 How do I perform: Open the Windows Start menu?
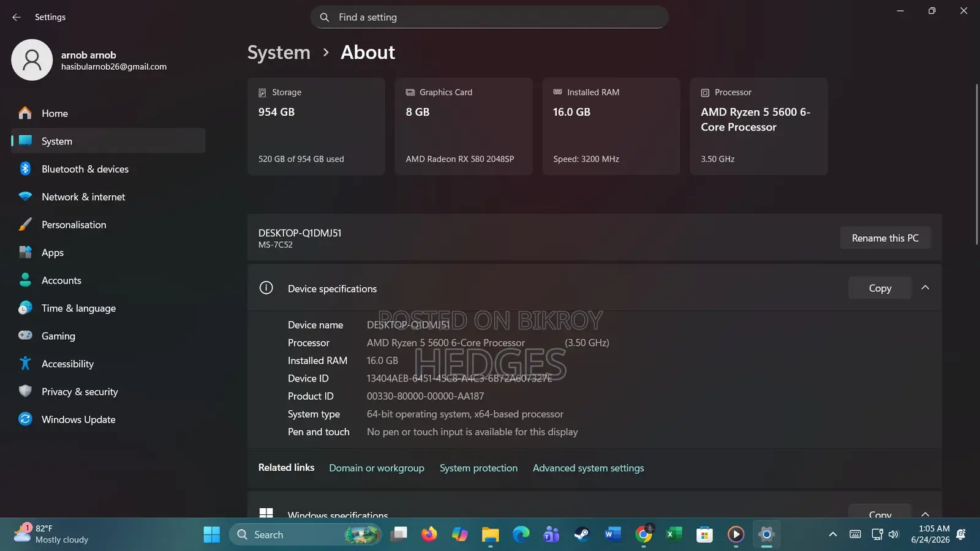[x=212, y=534]
